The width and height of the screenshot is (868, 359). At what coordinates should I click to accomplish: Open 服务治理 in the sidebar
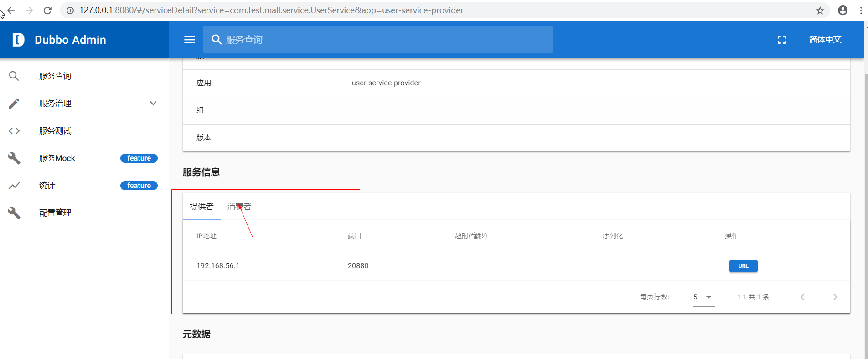55,104
